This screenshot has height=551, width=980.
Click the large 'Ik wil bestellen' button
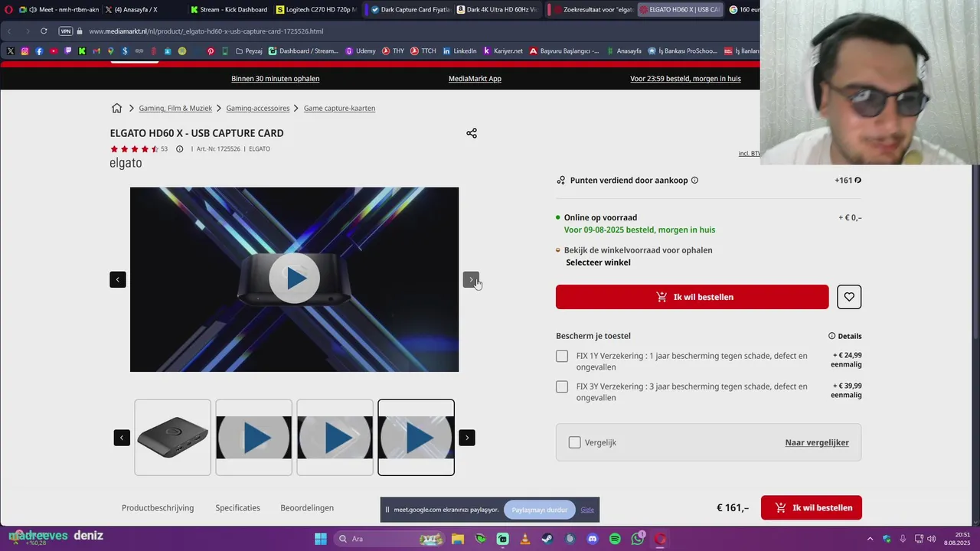coord(692,297)
